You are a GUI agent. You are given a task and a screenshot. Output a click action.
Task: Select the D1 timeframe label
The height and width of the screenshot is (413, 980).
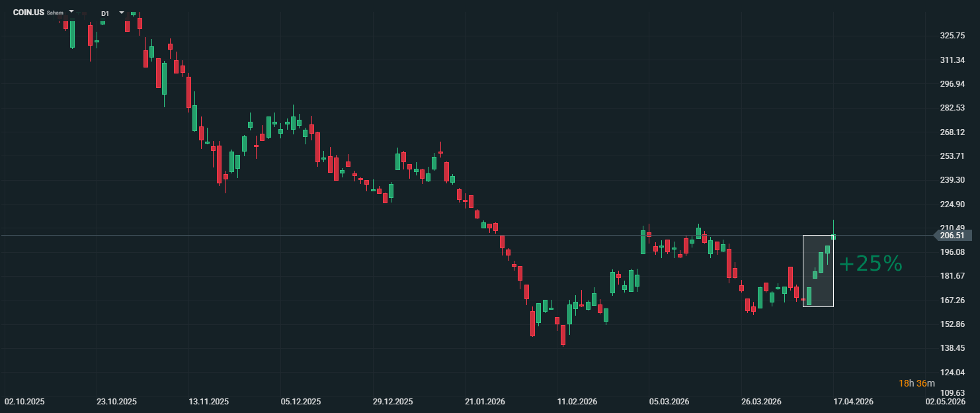105,13
